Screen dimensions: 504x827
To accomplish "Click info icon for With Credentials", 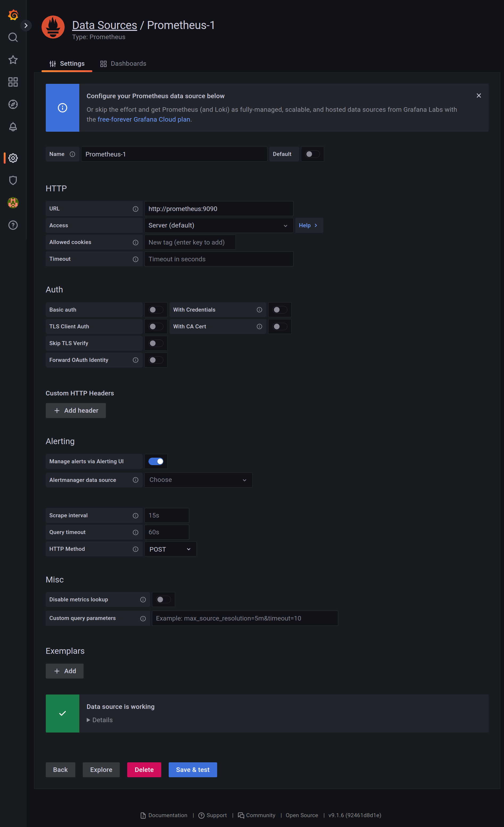I will click(x=259, y=310).
